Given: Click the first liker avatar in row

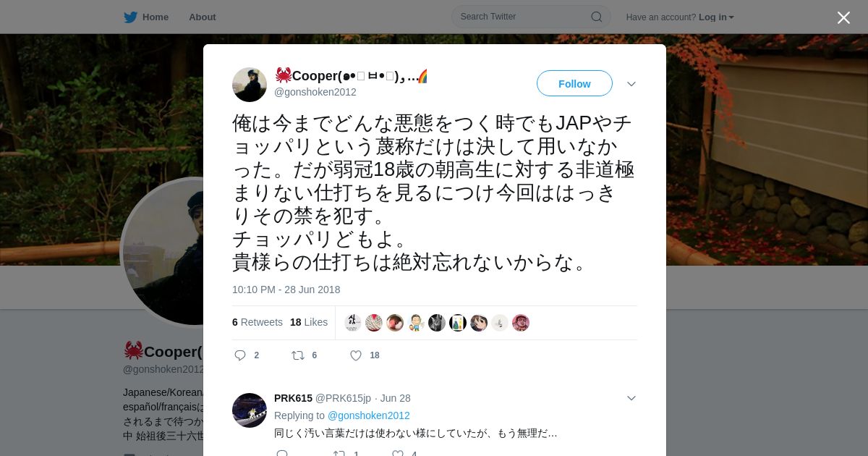Looking at the screenshot, I should [x=353, y=323].
